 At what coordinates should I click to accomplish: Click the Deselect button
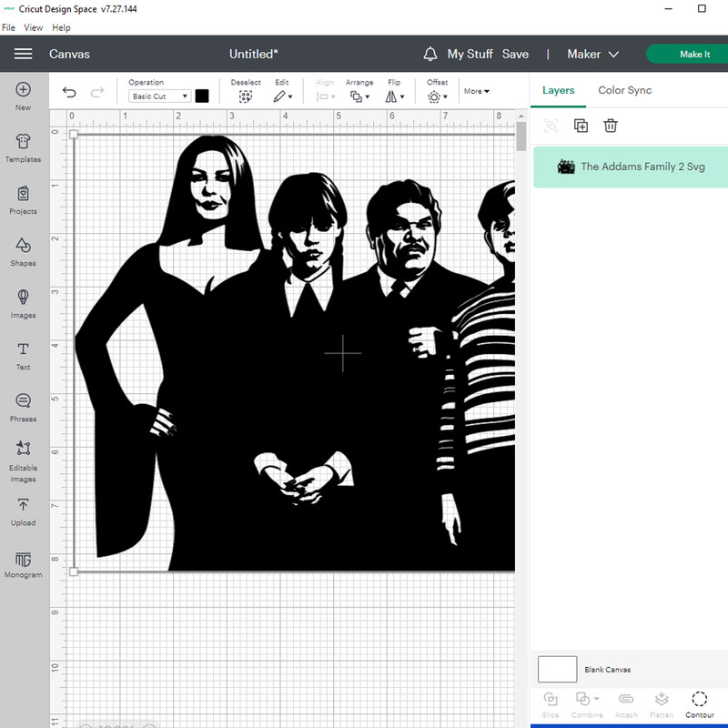pos(245,91)
